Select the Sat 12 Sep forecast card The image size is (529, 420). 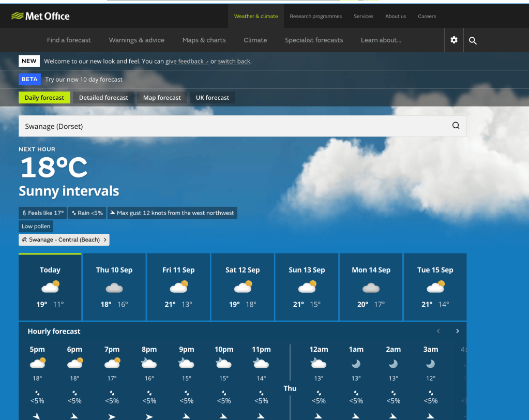pyautogui.click(x=243, y=287)
